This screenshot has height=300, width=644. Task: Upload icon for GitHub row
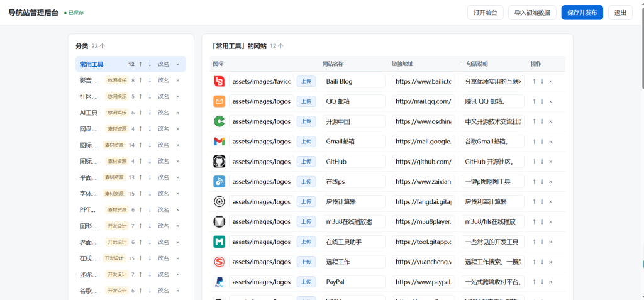[306, 162]
